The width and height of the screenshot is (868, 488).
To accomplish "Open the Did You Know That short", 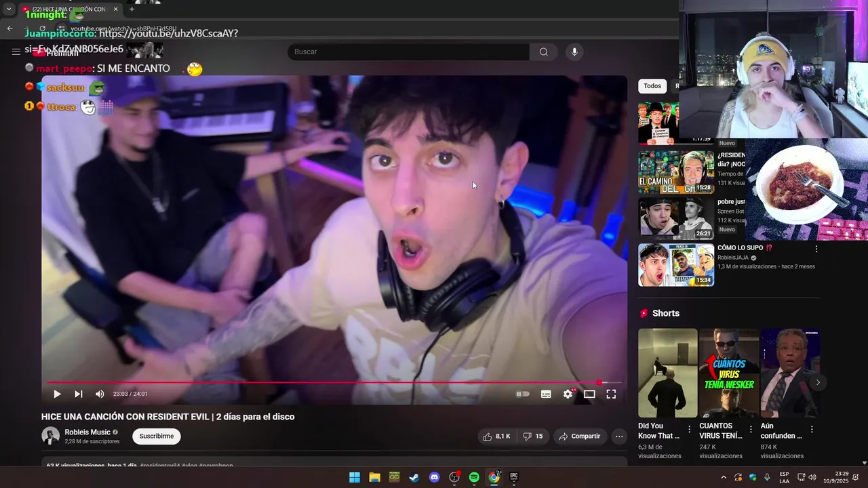I will 667,373.
